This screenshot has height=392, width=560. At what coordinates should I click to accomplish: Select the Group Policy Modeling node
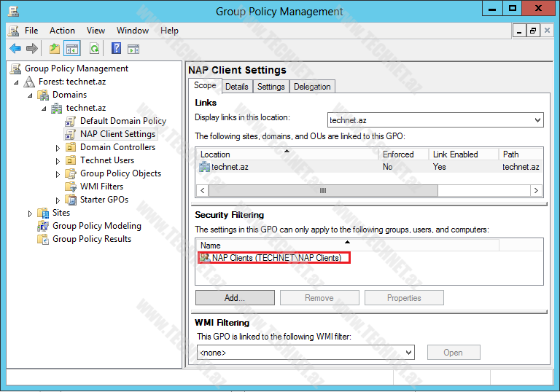tap(96, 226)
